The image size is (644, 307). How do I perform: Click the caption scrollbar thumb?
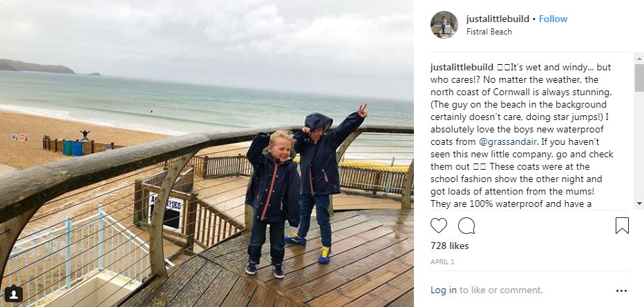coord(639,78)
